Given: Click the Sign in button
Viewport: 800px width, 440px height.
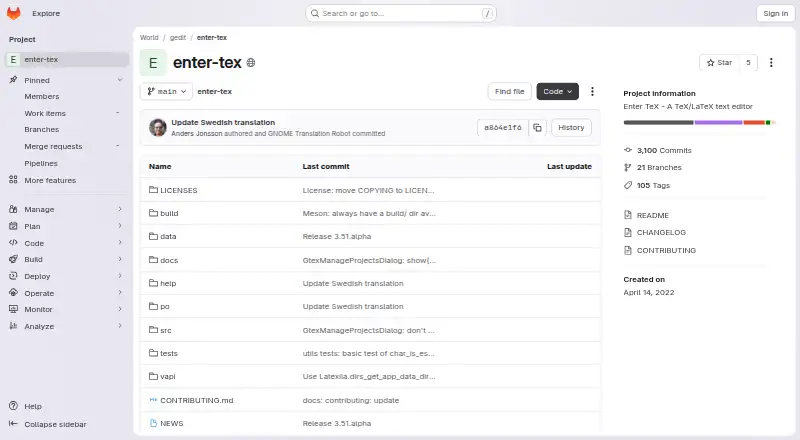Looking at the screenshot, I should click(x=776, y=13).
